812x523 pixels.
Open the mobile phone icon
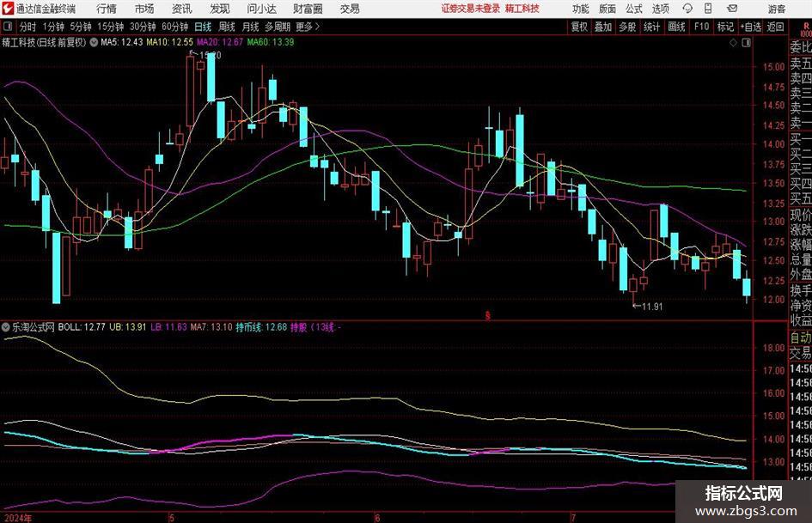(708, 9)
